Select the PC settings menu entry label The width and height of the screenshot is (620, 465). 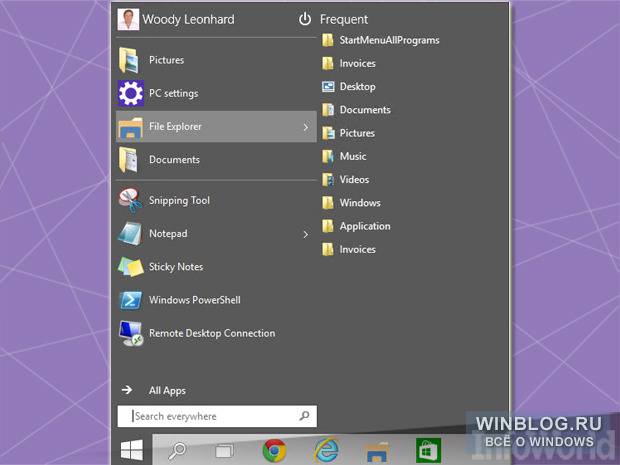coord(174,93)
